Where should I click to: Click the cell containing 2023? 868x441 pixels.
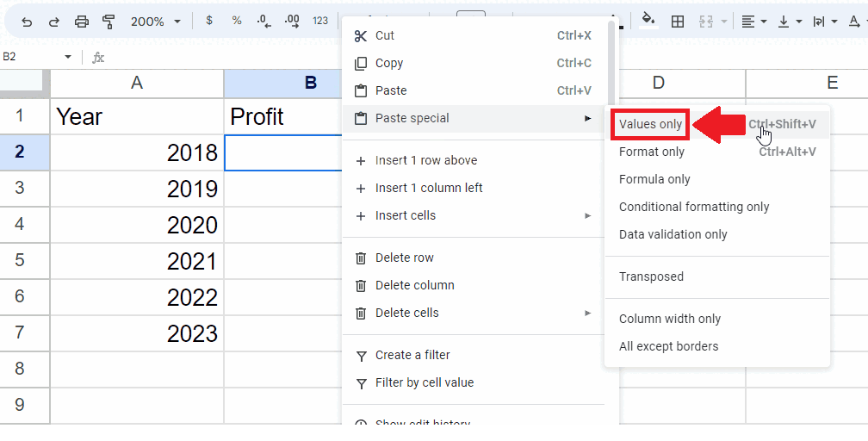tap(137, 333)
